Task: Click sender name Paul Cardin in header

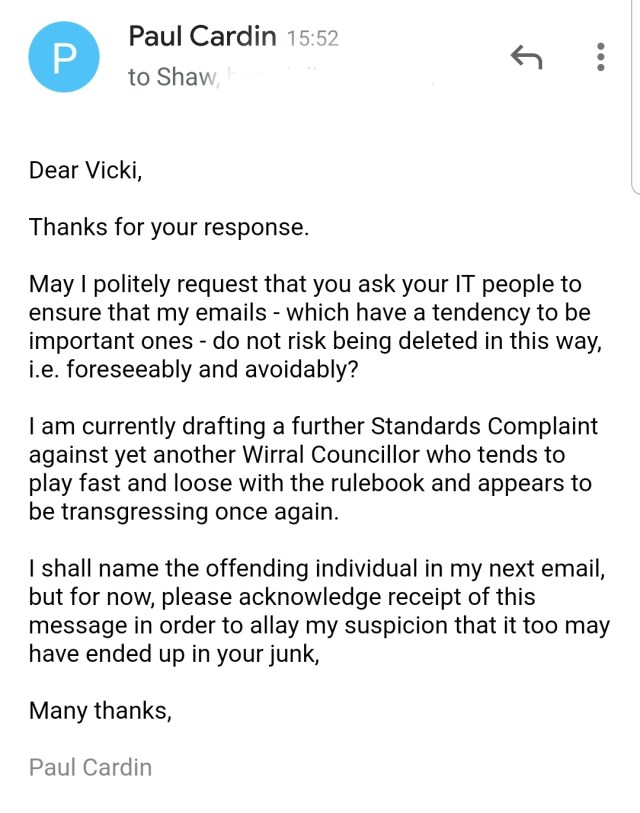Action: coord(202,37)
